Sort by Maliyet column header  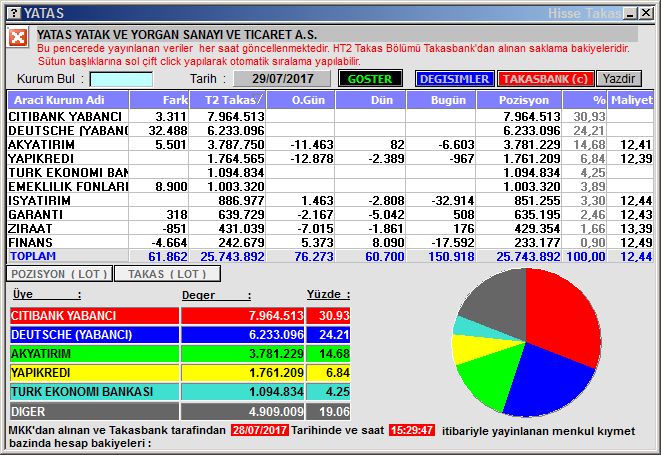point(631,100)
